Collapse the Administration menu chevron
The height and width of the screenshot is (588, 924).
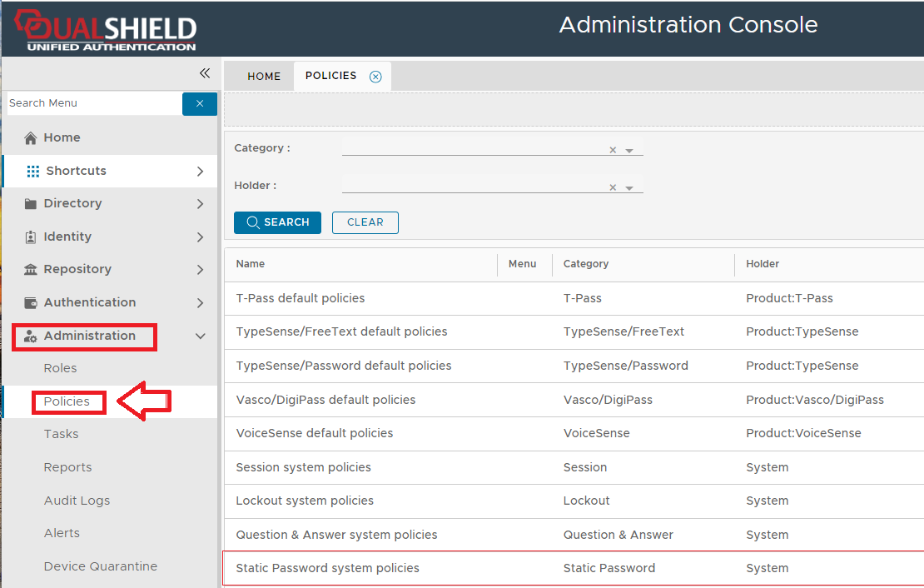click(x=200, y=336)
